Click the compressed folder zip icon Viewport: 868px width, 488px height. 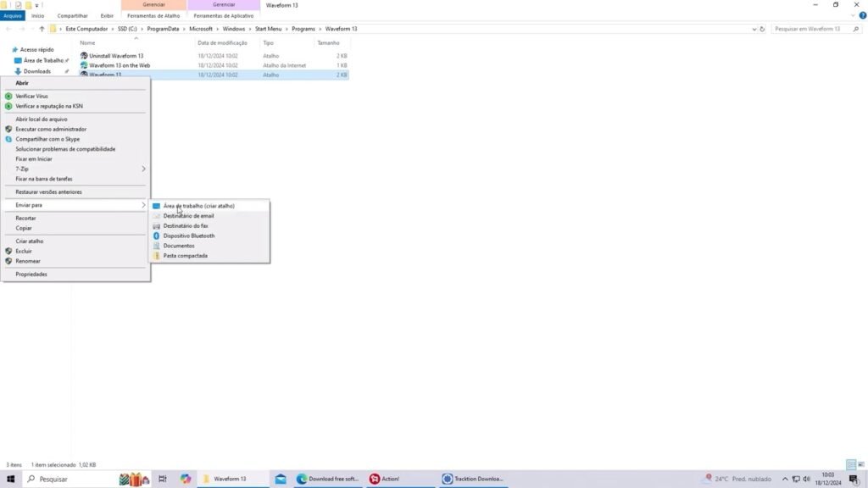156,256
